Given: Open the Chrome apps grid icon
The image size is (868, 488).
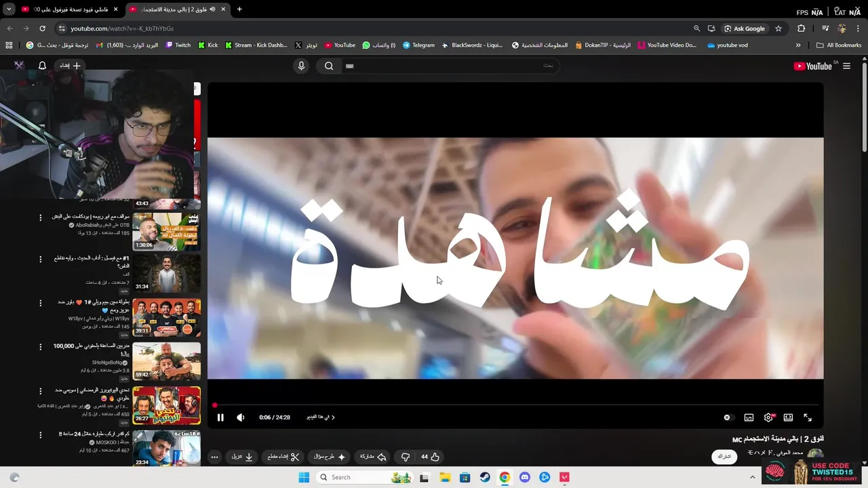Looking at the screenshot, I should click(x=9, y=45).
